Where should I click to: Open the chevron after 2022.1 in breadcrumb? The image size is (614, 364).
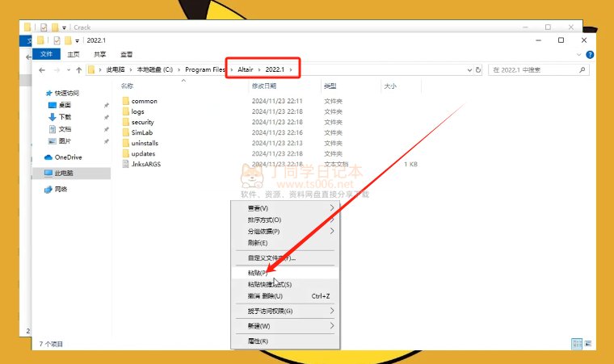pyautogui.click(x=291, y=69)
